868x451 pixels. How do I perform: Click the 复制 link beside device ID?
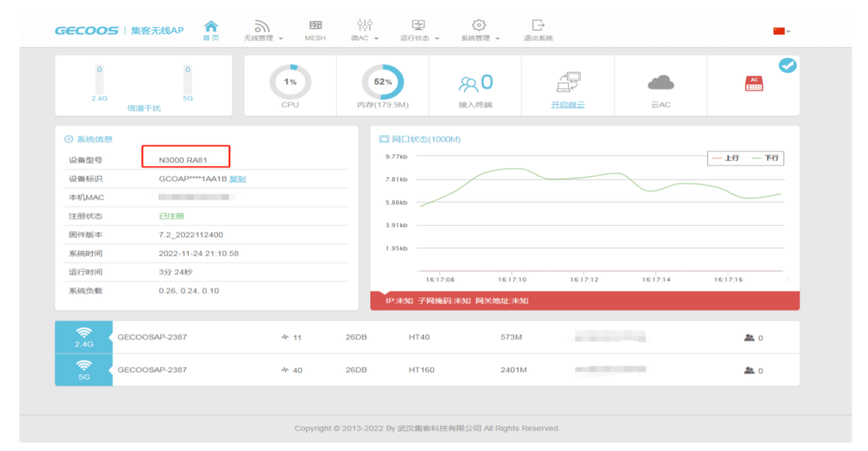tap(237, 179)
